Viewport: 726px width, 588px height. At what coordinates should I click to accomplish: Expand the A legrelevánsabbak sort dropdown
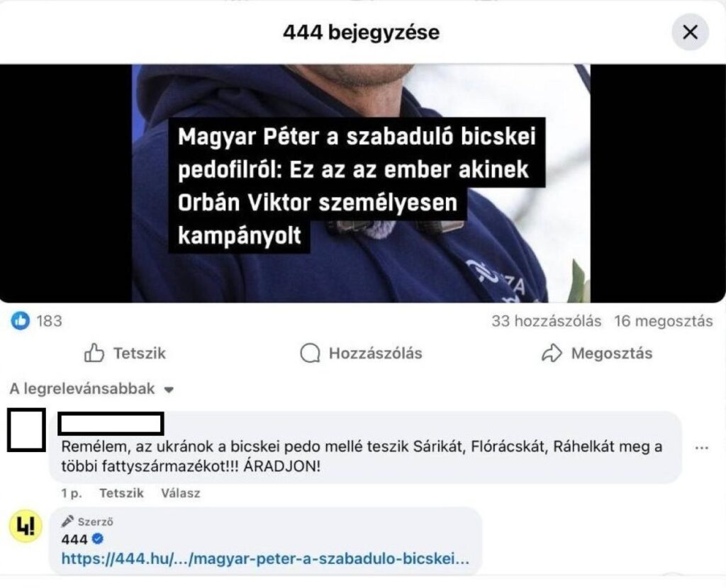coord(91,389)
